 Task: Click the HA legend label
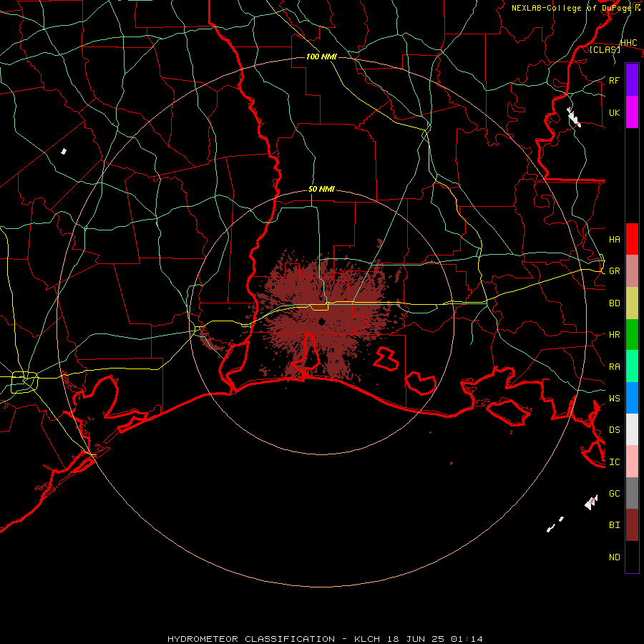[x=614, y=239]
